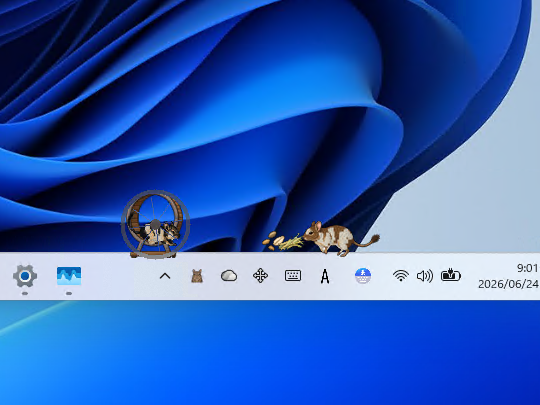Click the round blue running-figure tray icon
This screenshot has width=540, height=405.
coord(363,276)
